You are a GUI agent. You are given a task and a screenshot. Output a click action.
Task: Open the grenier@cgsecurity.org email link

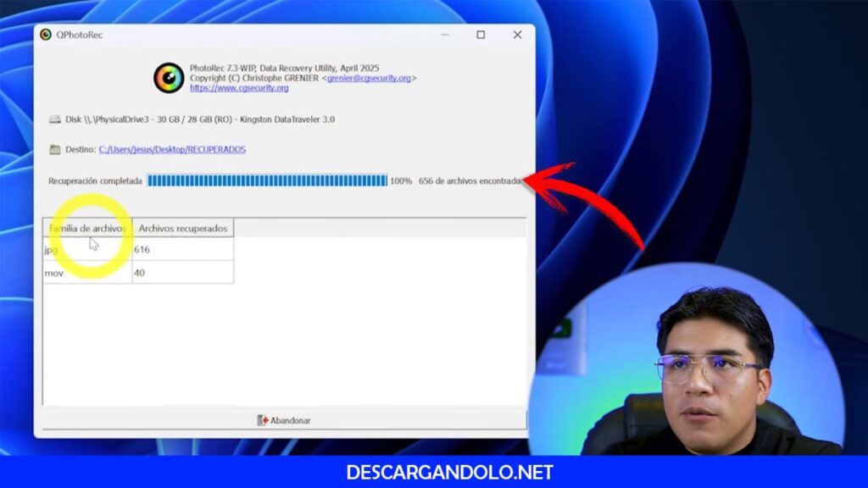click(x=369, y=78)
